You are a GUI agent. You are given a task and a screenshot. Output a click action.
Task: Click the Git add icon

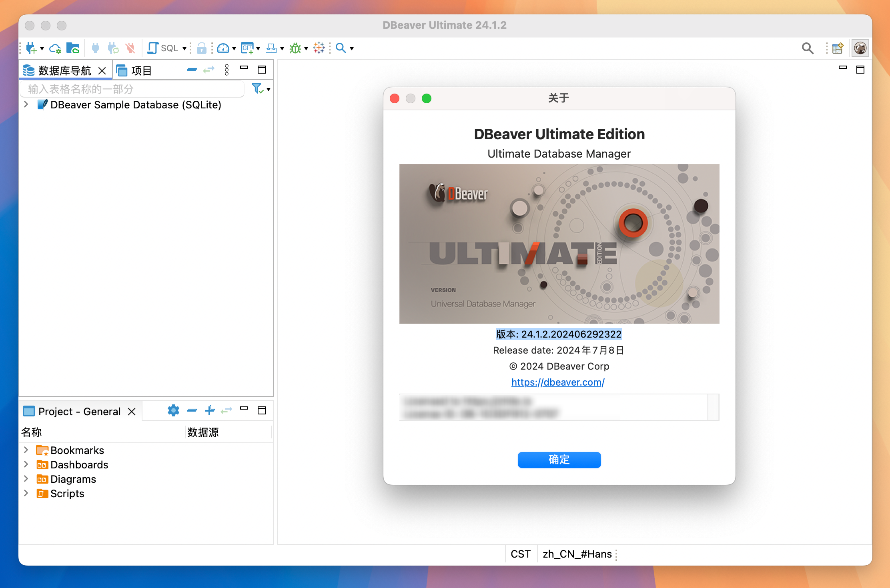[247, 48]
